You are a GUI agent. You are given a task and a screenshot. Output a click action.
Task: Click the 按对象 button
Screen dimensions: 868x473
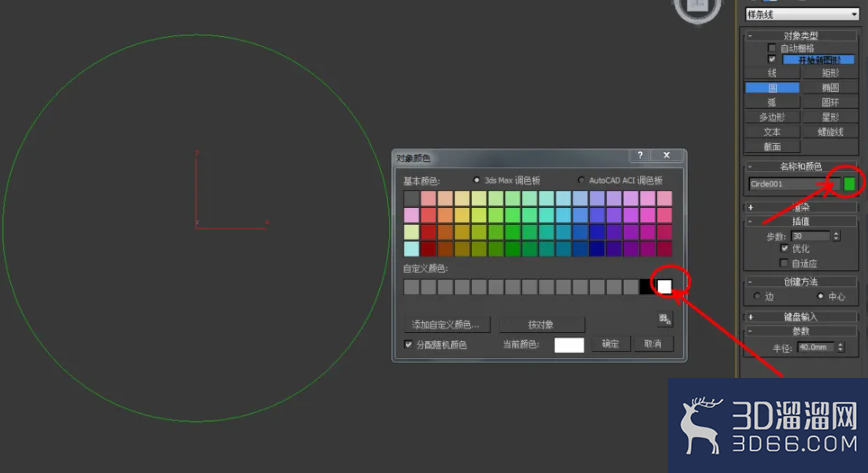click(x=541, y=325)
